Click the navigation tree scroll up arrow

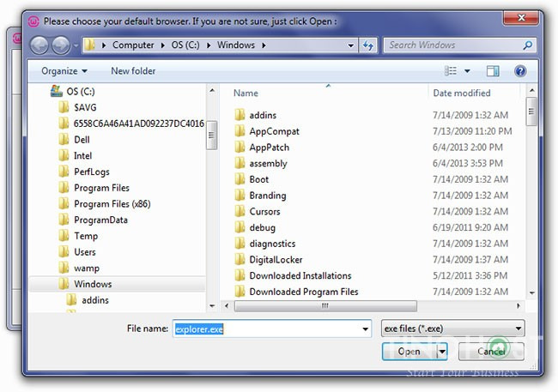[212, 91]
